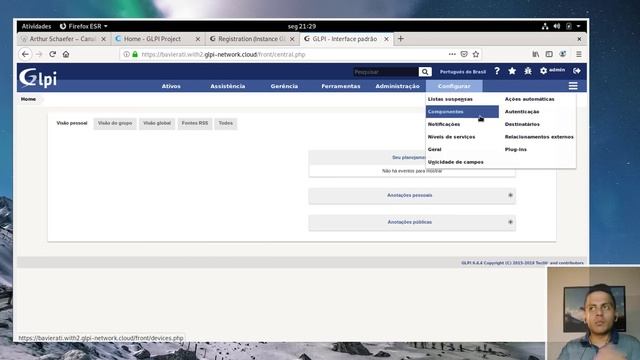
Task: Open the Firefox account icon
Action: tap(563, 54)
